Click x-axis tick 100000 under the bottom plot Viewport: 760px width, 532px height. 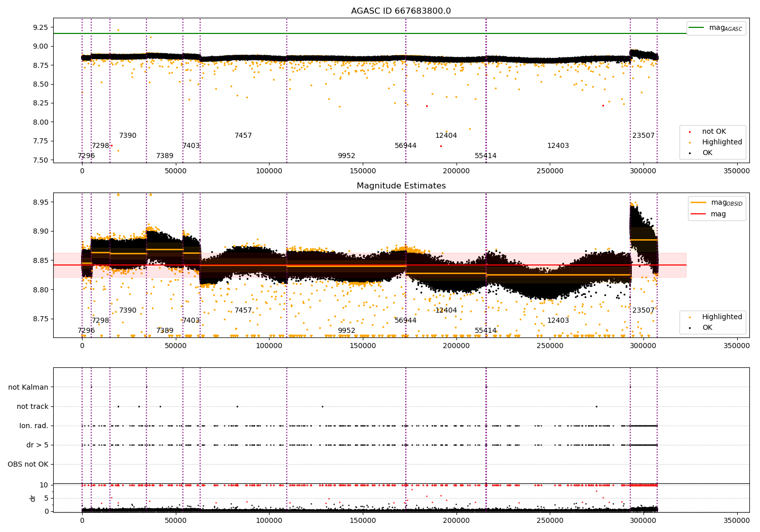click(x=269, y=520)
